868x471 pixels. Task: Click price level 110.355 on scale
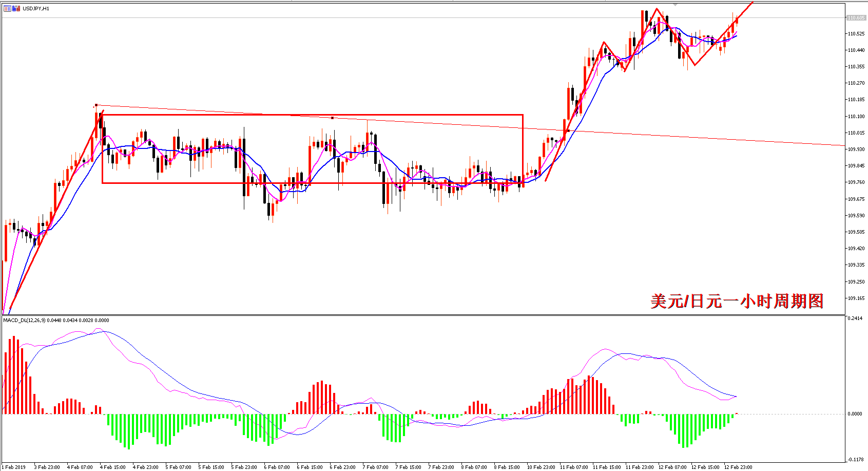pyautogui.click(x=856, y=67)
